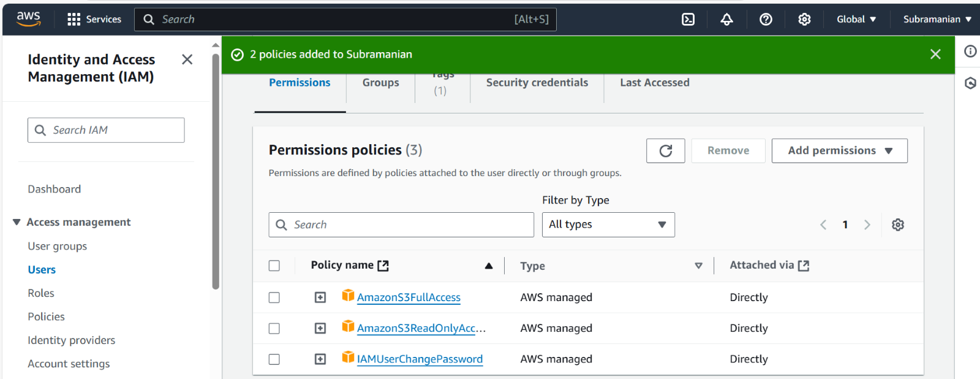This screenshot has width=980, height=379.
Task: Switch to the Security credentials tab
Action: pos(537,83)
